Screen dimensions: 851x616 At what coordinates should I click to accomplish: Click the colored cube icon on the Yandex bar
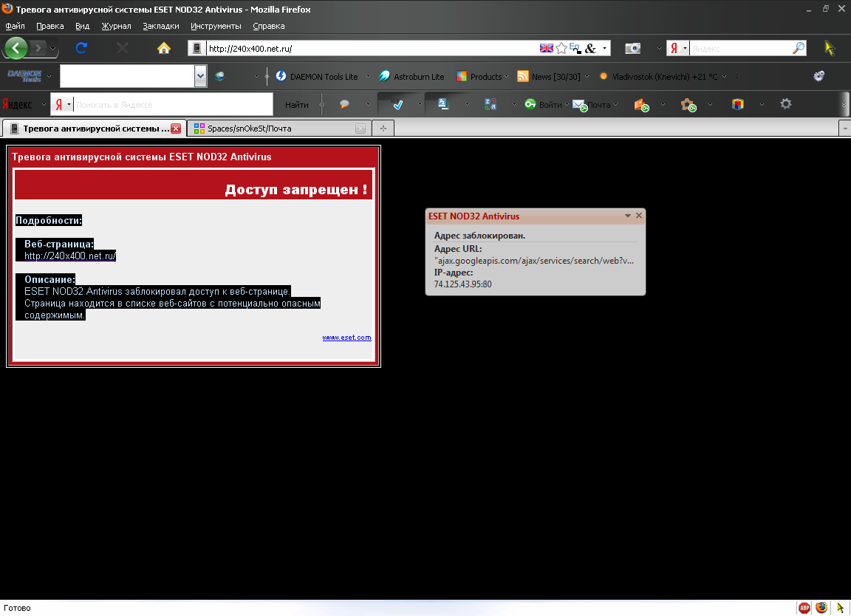[x=737, y=104]
